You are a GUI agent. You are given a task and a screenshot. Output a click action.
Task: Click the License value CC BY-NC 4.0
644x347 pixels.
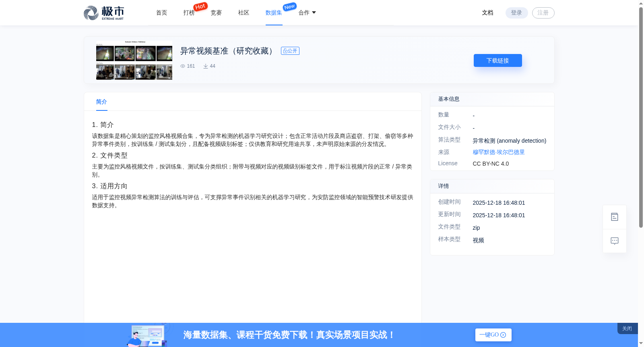(x=491, y=164)
